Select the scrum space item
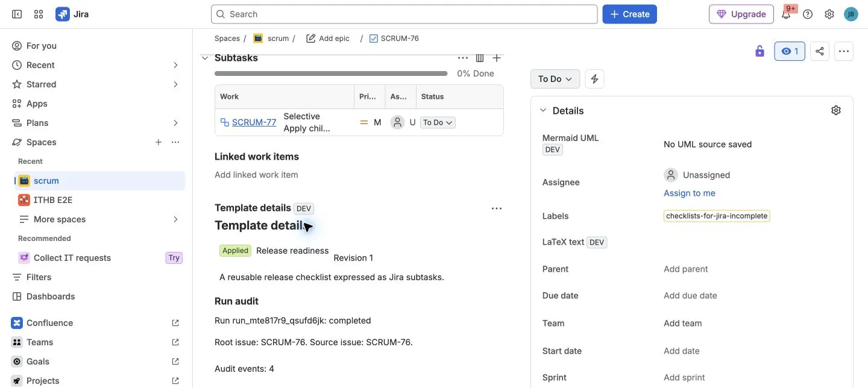Screen dimensions: 868x388 [99, 181]
